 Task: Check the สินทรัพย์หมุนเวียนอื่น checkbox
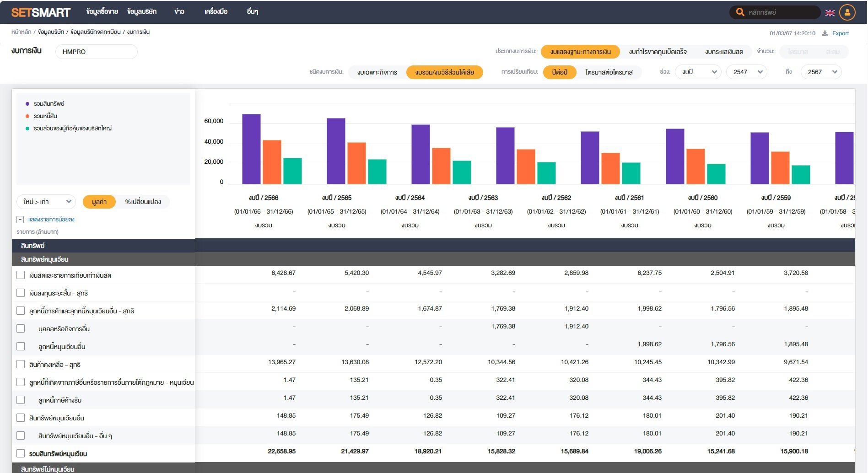21,418
